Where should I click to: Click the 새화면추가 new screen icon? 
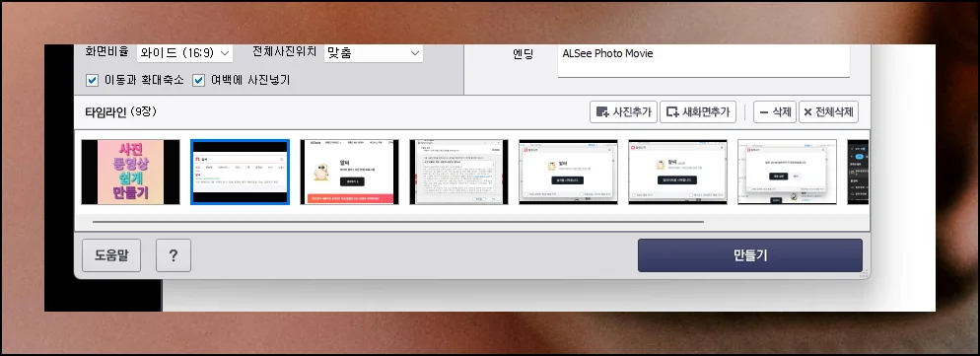[x=672, y=112]
